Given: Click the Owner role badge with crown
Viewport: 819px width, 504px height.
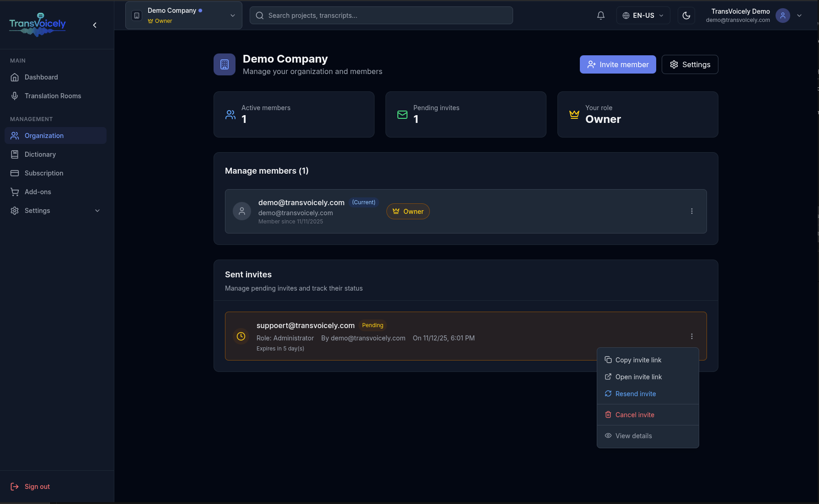Looking at the screenshot, I should coord(407,211).
